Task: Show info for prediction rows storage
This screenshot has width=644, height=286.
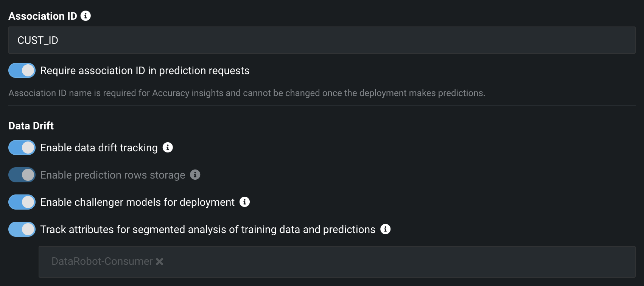Action: (195, 175)
